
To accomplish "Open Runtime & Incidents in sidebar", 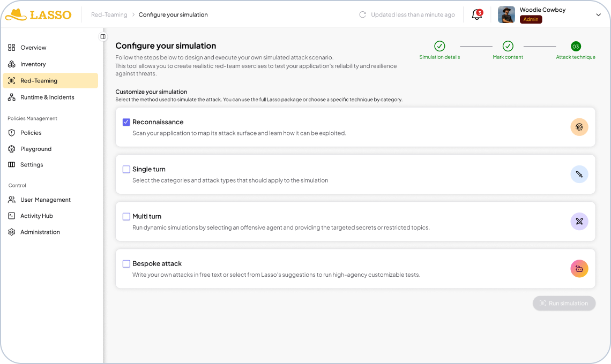I will [47, 97].
